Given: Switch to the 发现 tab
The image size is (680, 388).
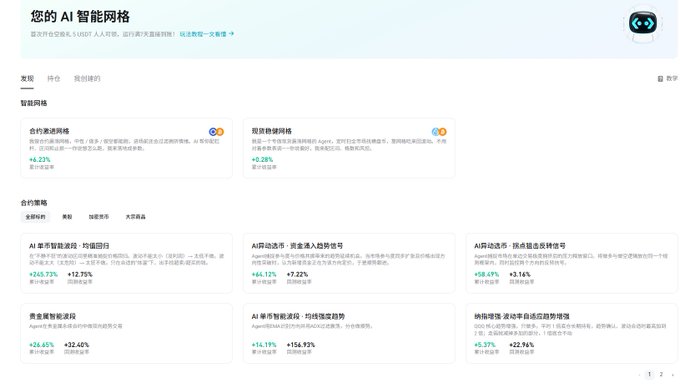Looking at the screenshot, I should click(27, 78).
